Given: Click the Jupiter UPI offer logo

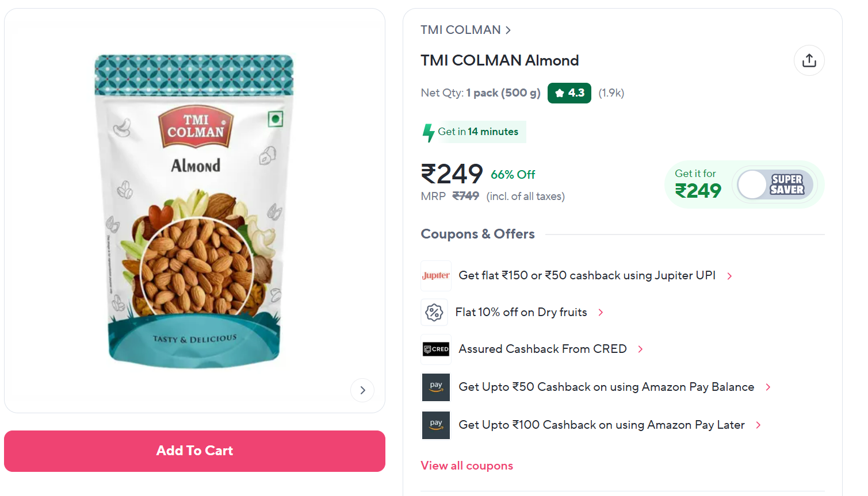Looking at the screenshot, I should click(x=435, y=276).
